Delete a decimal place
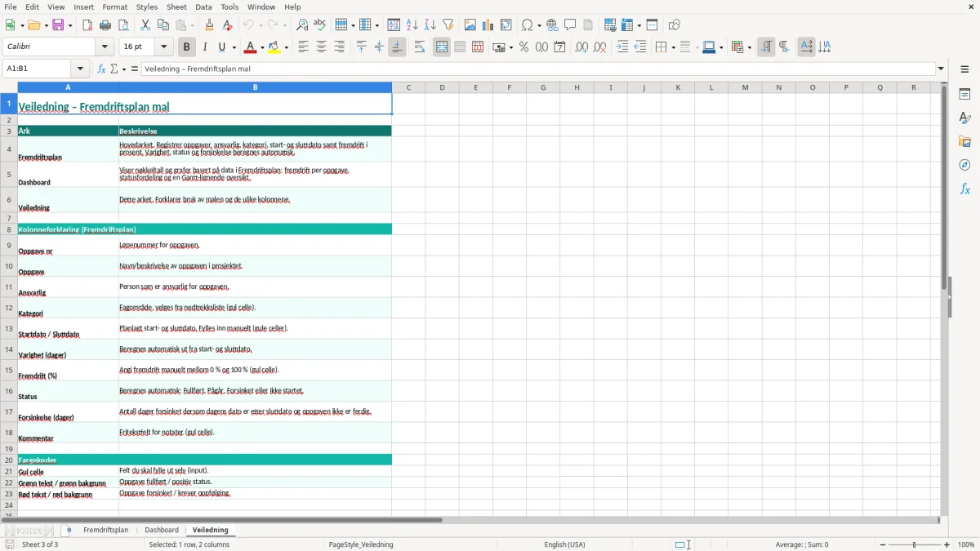Image resolution: width=980 pixels, height=551 pixels. [x=600, y=47]
